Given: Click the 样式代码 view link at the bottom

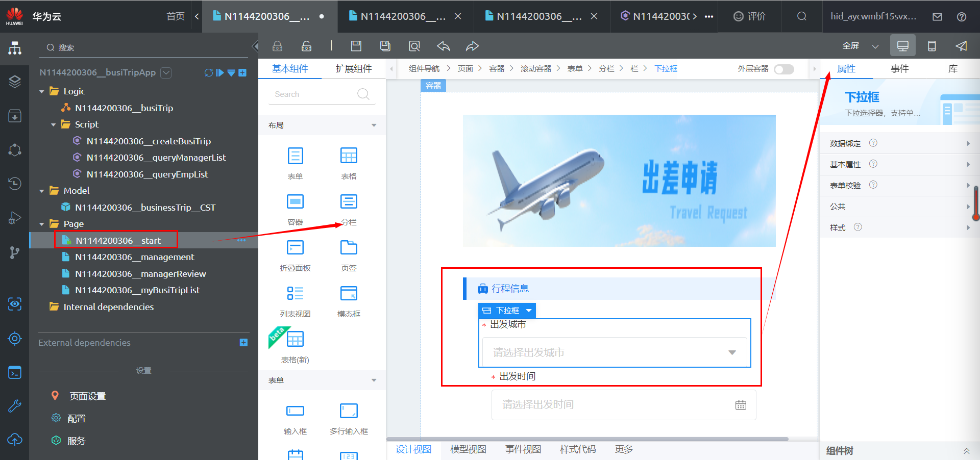Looking at the screenshot, I should (577, 449).
